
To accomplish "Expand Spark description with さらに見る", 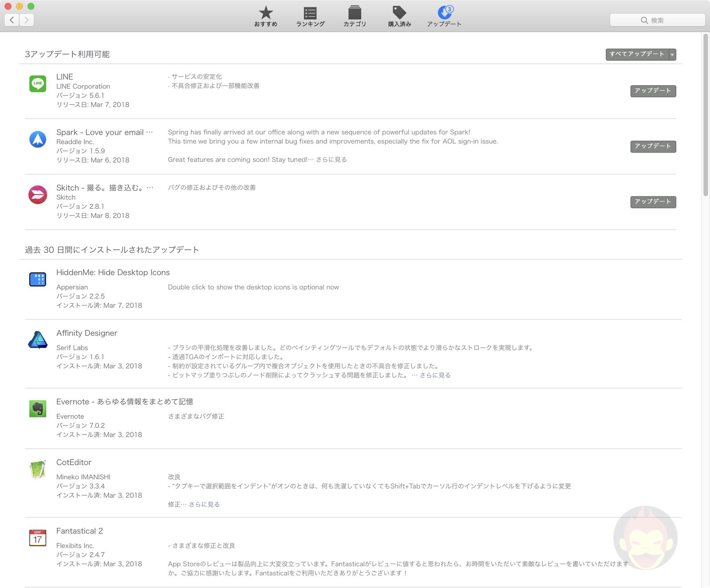I will tap(331, 160).
